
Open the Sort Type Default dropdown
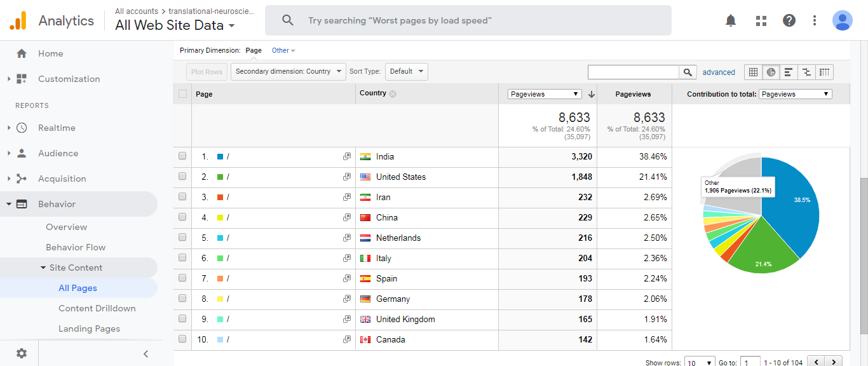407,72
